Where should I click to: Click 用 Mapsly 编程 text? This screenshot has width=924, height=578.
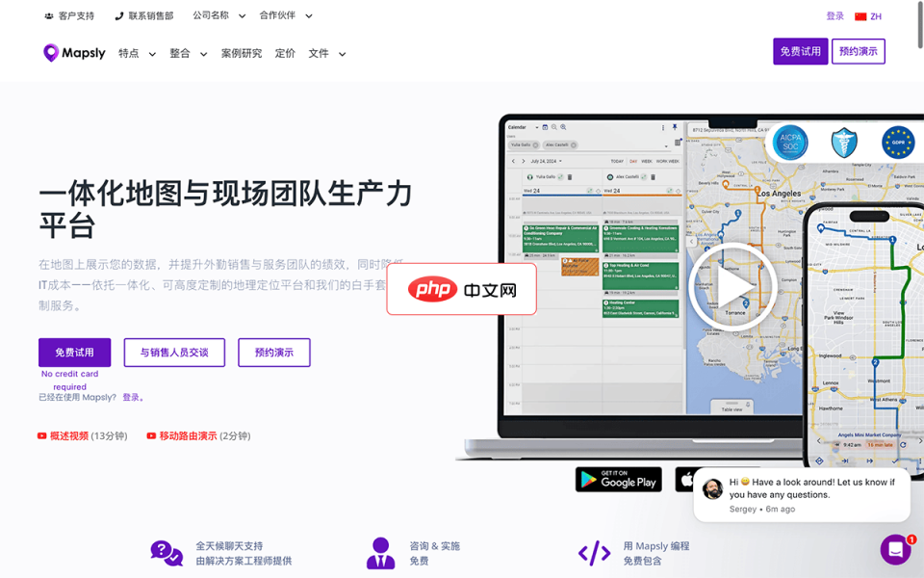(656, 546)
